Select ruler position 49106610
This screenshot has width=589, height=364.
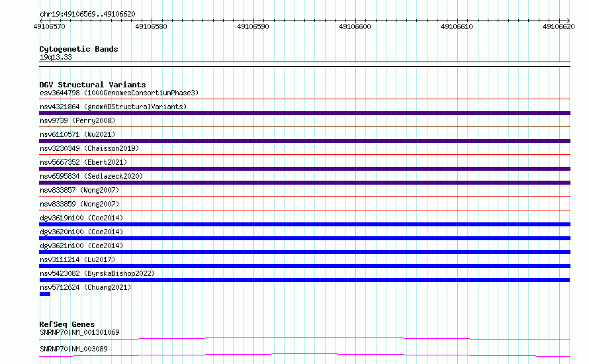pyautogui.click(x=457, y=26)
